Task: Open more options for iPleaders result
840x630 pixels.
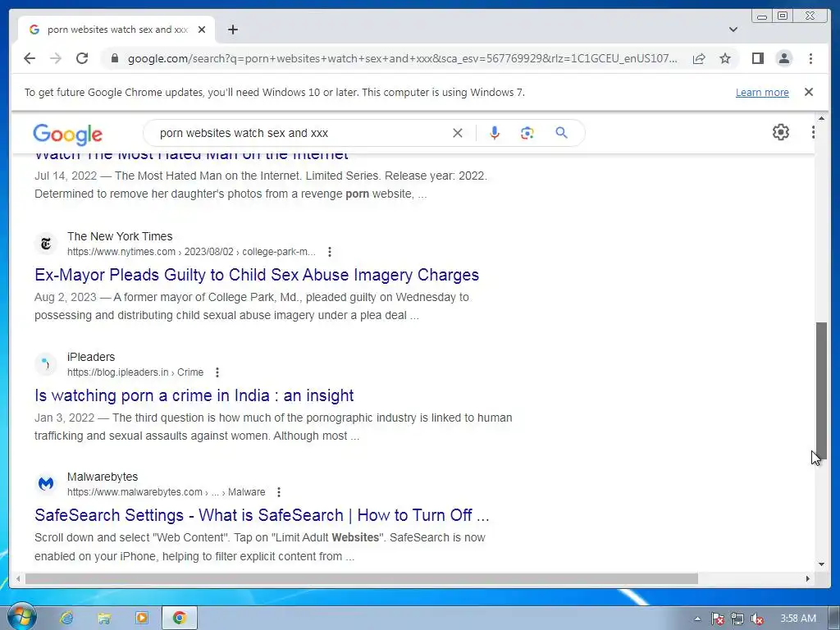Action: [217, 372]
